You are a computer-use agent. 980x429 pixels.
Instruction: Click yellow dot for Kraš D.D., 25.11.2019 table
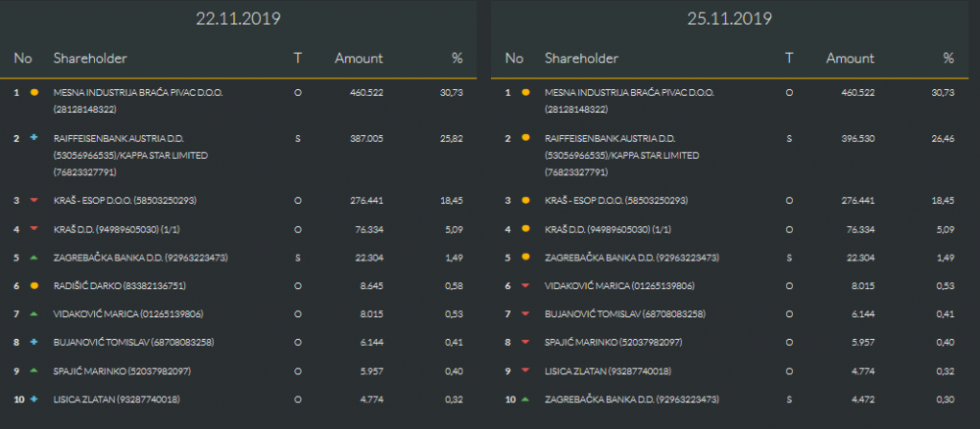(x=525, y=229)
